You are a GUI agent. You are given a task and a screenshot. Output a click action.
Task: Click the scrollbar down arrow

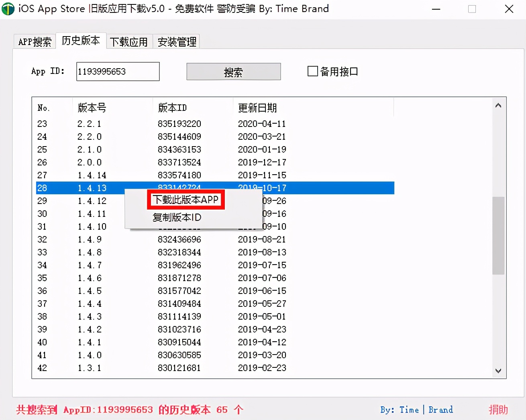[498, 371]
